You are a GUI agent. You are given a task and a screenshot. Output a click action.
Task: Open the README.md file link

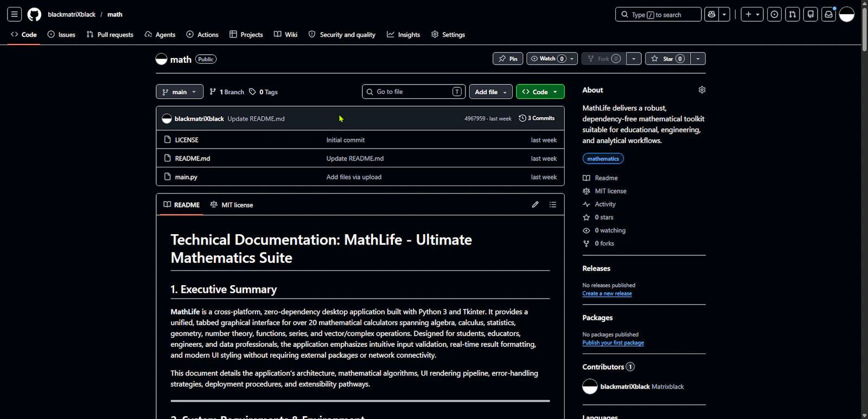193,159
